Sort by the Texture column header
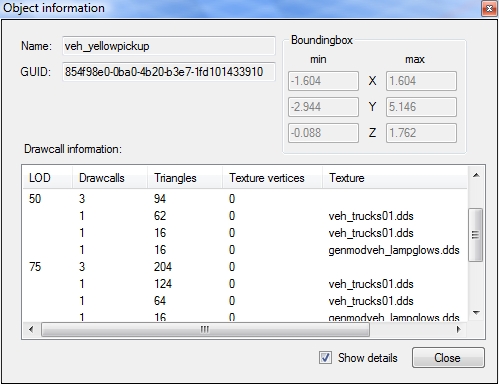499x385 pixels. click(x=395, y=178)
